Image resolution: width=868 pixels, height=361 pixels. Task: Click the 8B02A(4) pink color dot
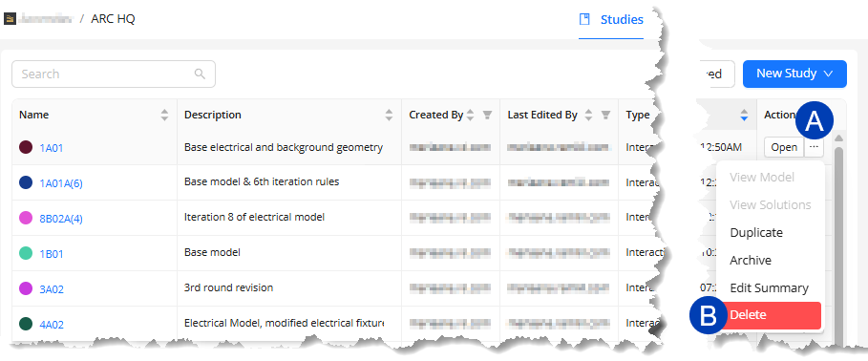pyautogui.click(x=26, y=218)
